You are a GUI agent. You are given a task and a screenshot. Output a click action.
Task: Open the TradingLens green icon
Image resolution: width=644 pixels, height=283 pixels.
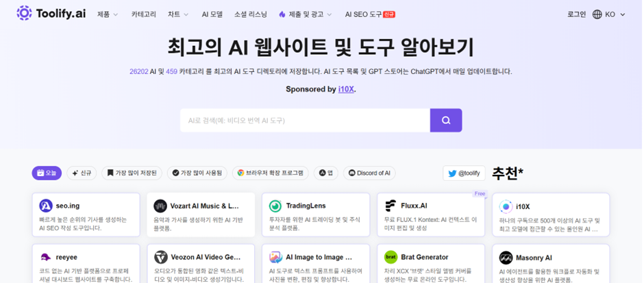pyautogui.click(x=275, y=206)
